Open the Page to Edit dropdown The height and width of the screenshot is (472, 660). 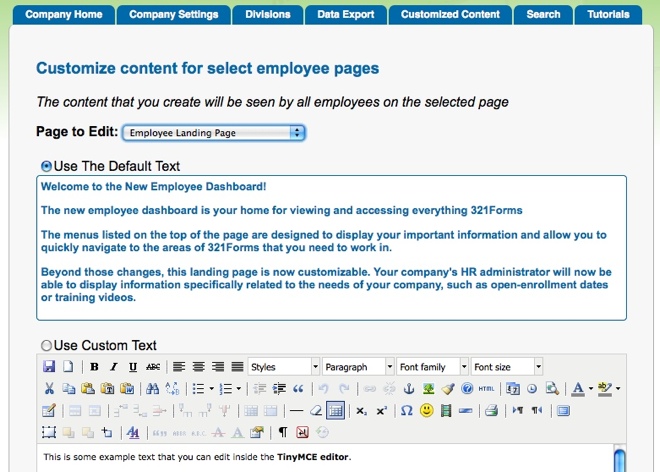[x=213, y=132]
